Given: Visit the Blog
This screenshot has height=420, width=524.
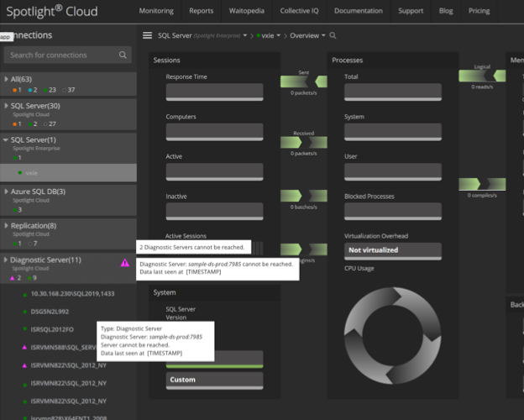Looking at the screenshot, I should point(446,11).
